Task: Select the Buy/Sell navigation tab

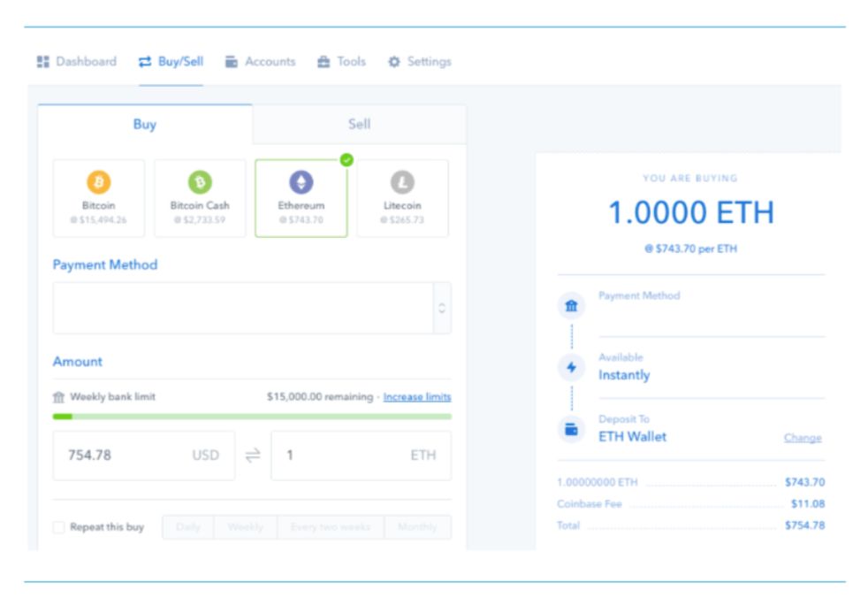Action: (x=171, y=62)
